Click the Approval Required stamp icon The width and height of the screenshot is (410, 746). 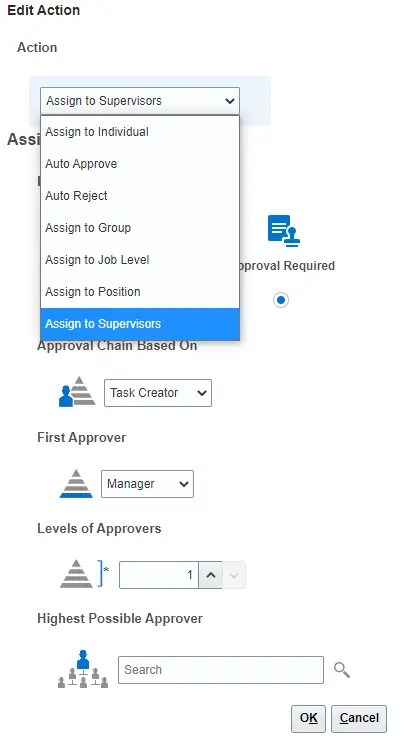tap(284, 231)
